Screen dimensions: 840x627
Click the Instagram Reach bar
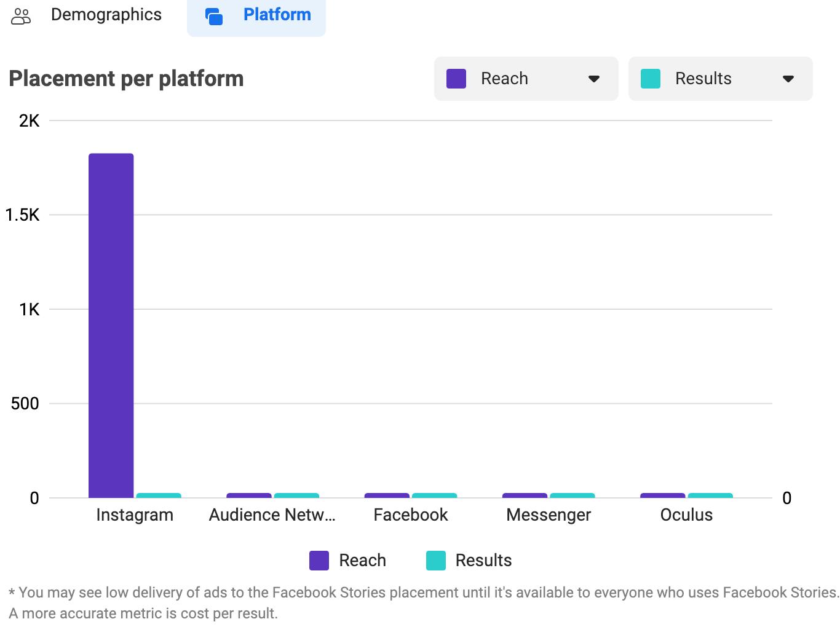coord(111,325)
